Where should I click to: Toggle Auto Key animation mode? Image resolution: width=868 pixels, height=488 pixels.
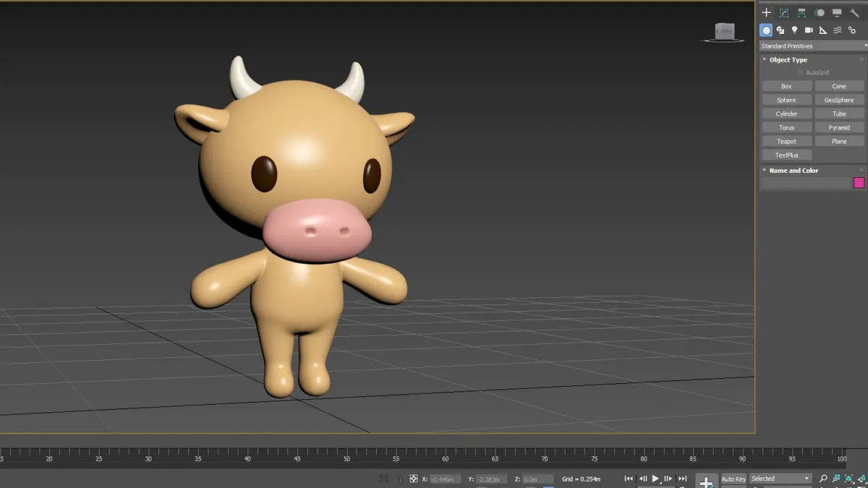coord(733,479)
